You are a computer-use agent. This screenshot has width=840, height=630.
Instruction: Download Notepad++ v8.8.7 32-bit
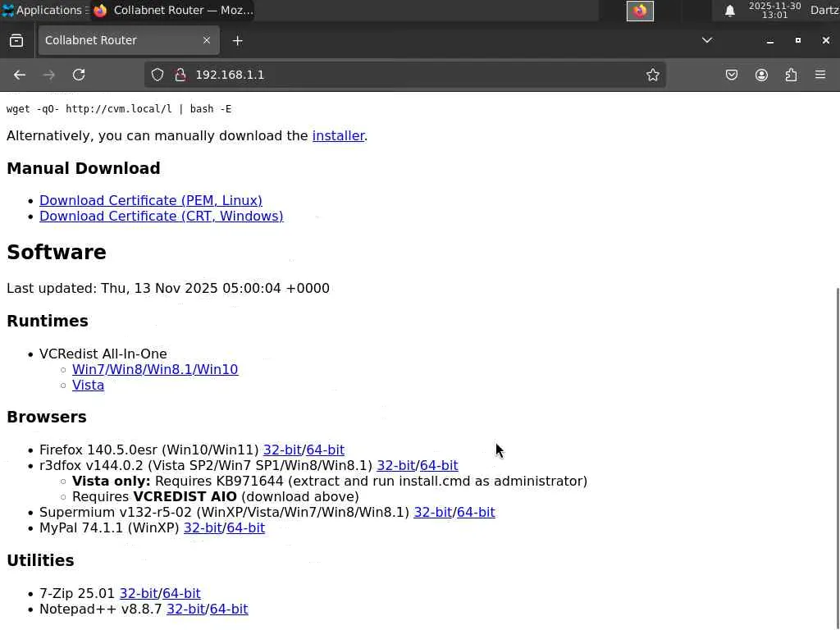185,609
